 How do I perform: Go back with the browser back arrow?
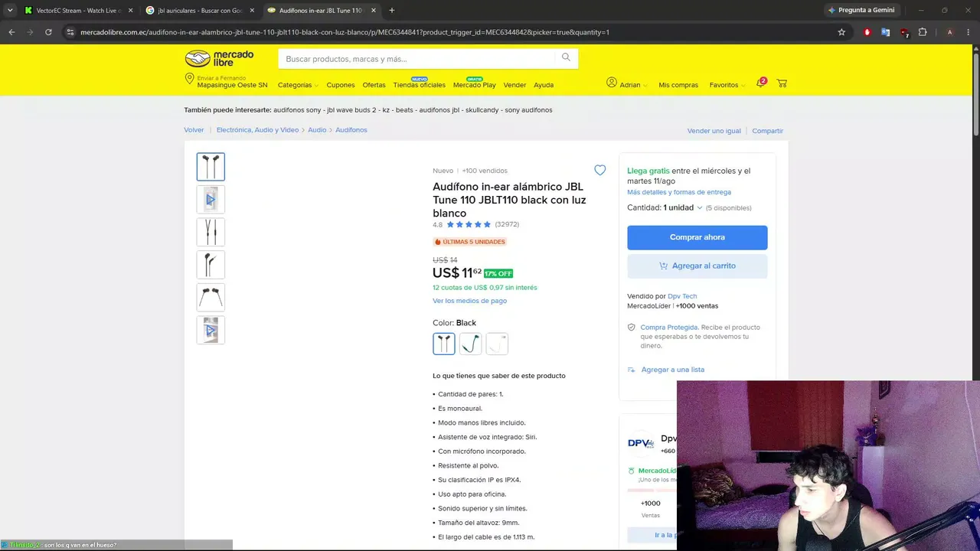point(11,32)
